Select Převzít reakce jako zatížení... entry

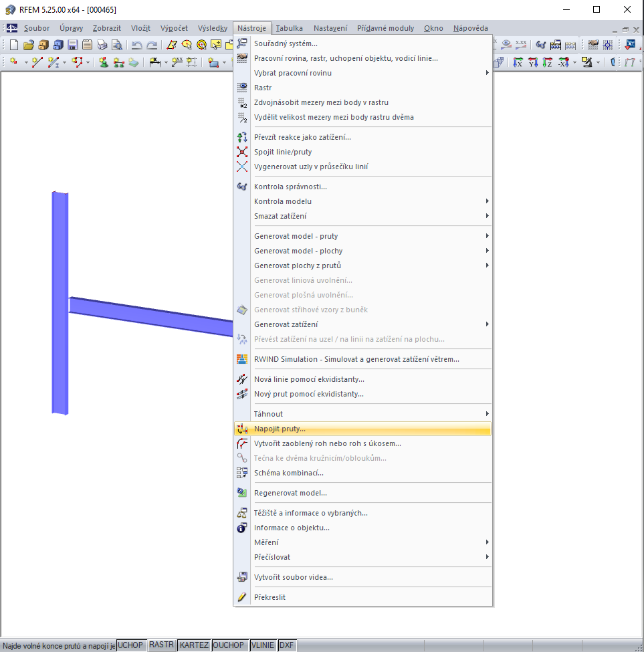pos(362,137)
